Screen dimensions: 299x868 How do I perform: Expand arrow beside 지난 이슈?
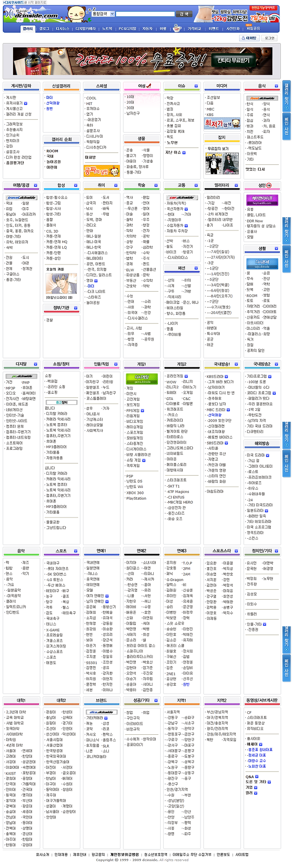click(x=184, y=153)
